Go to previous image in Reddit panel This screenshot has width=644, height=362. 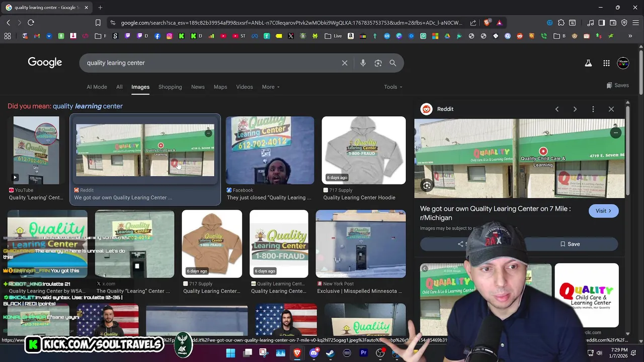coord(557,109)
